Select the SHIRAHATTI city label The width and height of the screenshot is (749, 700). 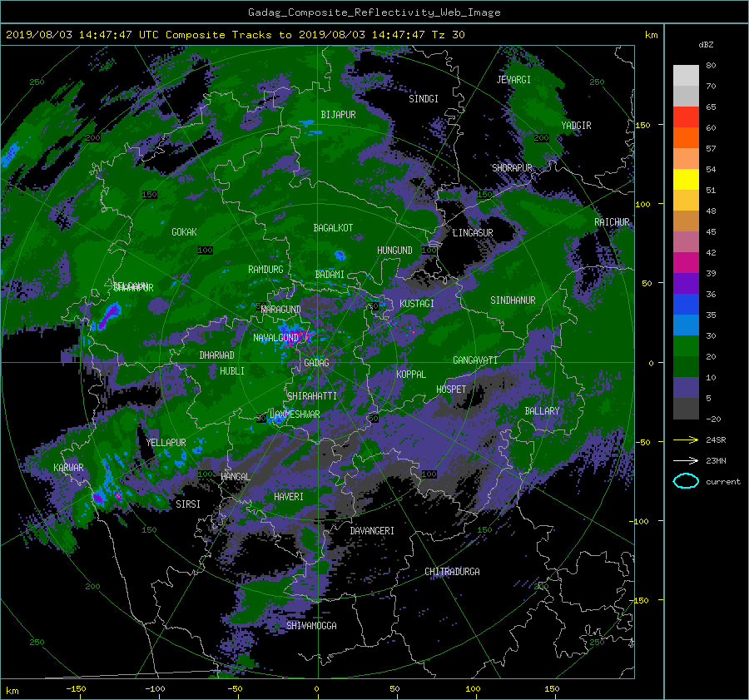pos(312,395)
